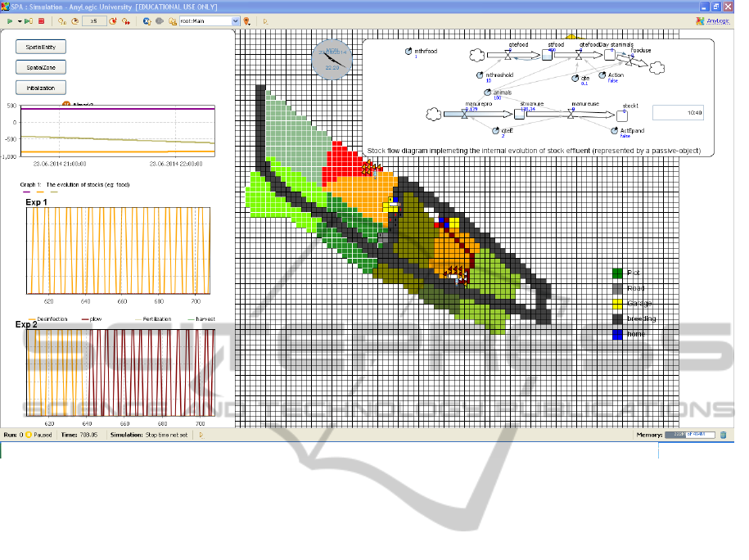The height and width of the screenshot is (560, 749).
Task: Click the green Run simulation icon
Action: pyautogui.click(x=9, y=20)
